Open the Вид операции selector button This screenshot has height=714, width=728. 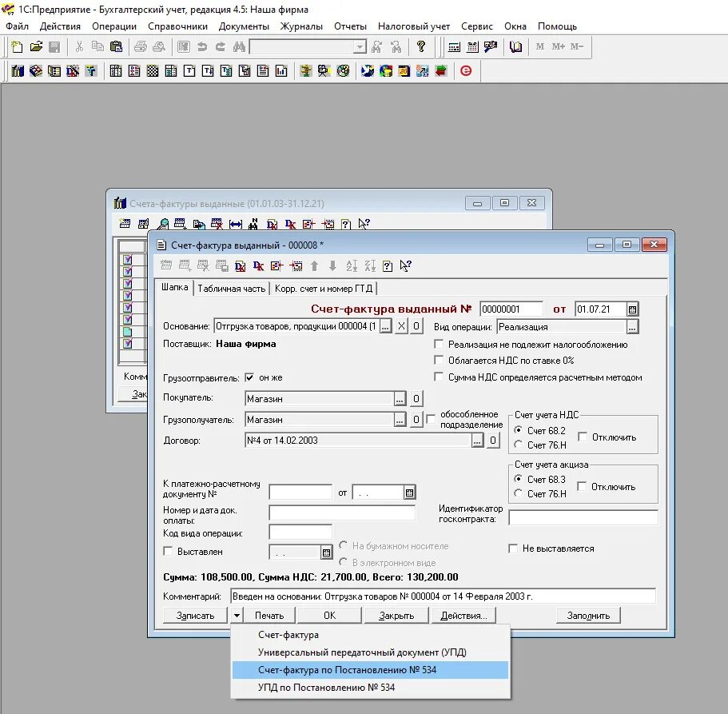pyautogui.click(x=632, y=327)
